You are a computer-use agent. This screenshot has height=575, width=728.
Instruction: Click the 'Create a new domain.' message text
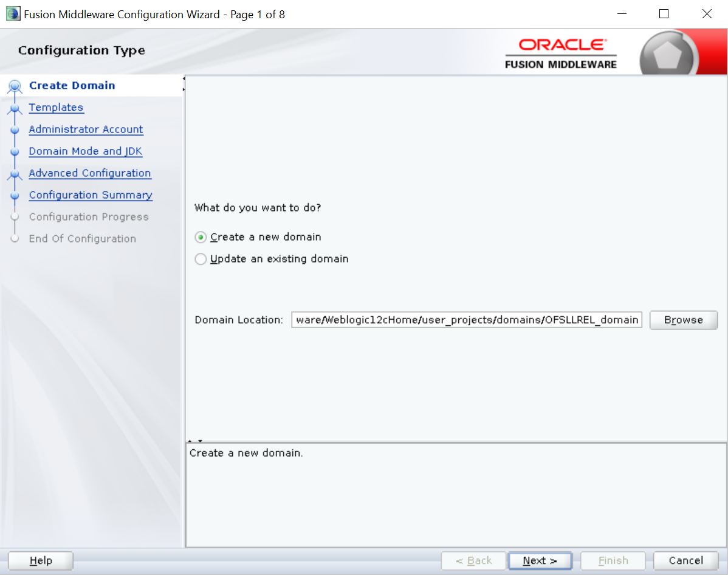pyautogui.click(x=246, y=453)
